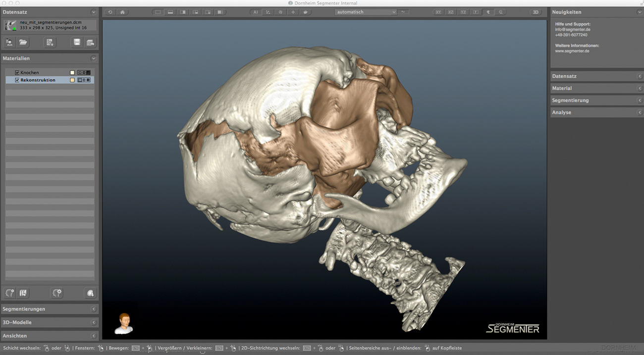The height and width of the screenshot is (355, 644).
Task: Click the open folder icon under Datensatz
Action: click(x=23, y=43)
